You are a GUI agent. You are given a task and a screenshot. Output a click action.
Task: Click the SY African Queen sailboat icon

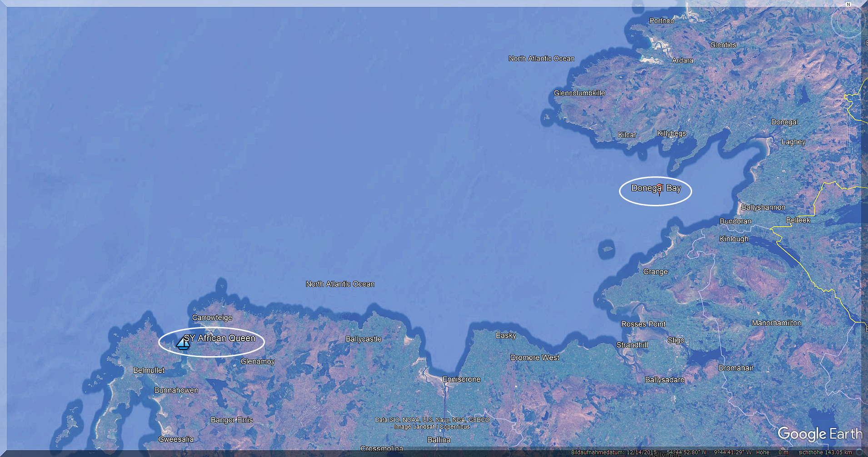[x=183, y=343]
